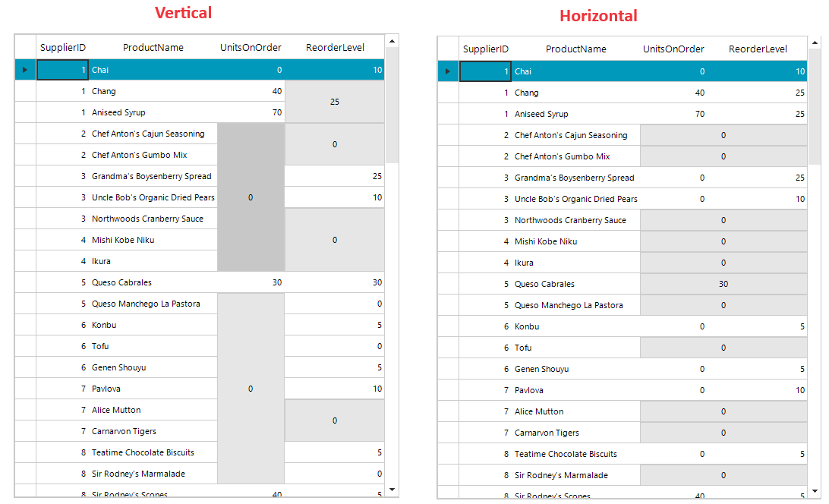Click ProductName header in Horizontal grid

click(576, 49)
